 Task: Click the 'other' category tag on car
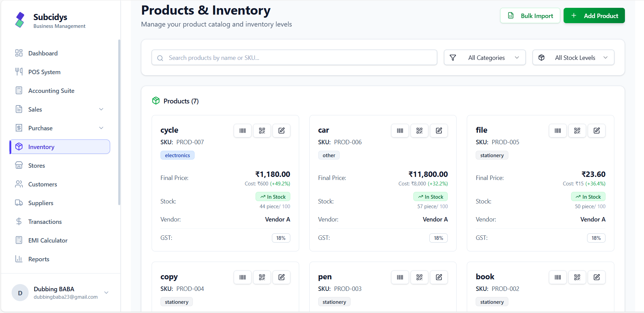[x=329, y=155]
